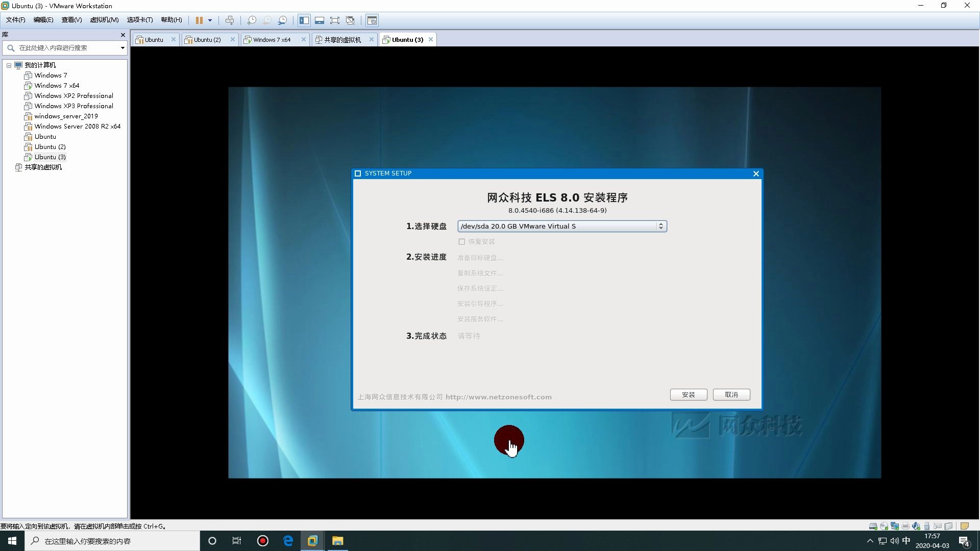Open the 选择硬盘 disk dropdown

[x=562, y=226]
